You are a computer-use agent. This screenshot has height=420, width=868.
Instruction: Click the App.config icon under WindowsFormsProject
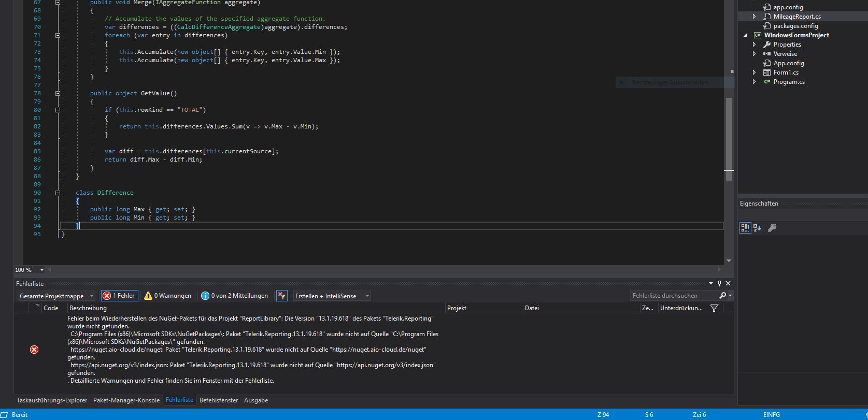pos(767,63)
